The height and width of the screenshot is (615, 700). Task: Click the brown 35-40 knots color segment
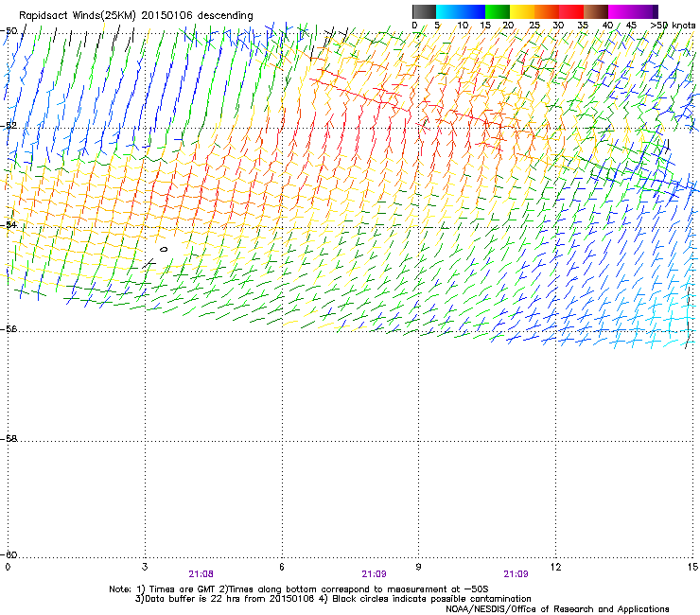pyautogui.click(x=596, y=11)
